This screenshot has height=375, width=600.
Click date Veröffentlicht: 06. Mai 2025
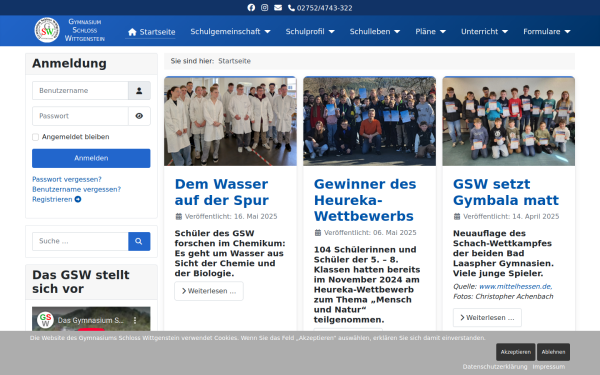point(365,233)
